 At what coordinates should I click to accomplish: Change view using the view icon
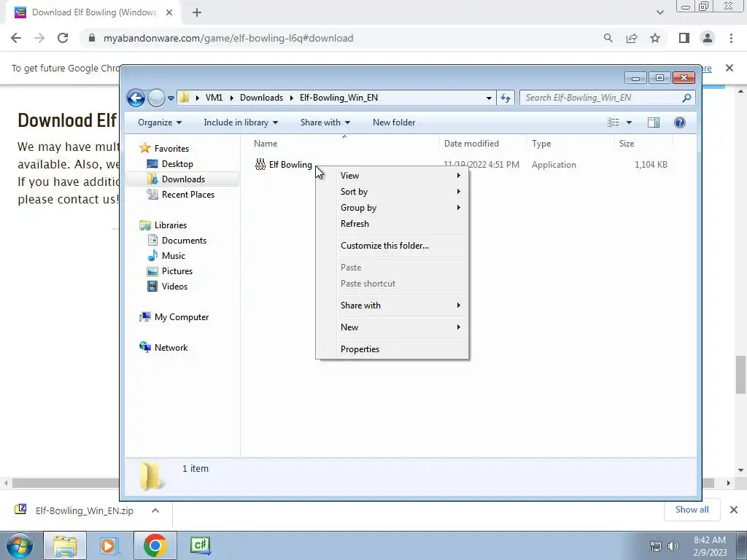(x=613, y=122)
